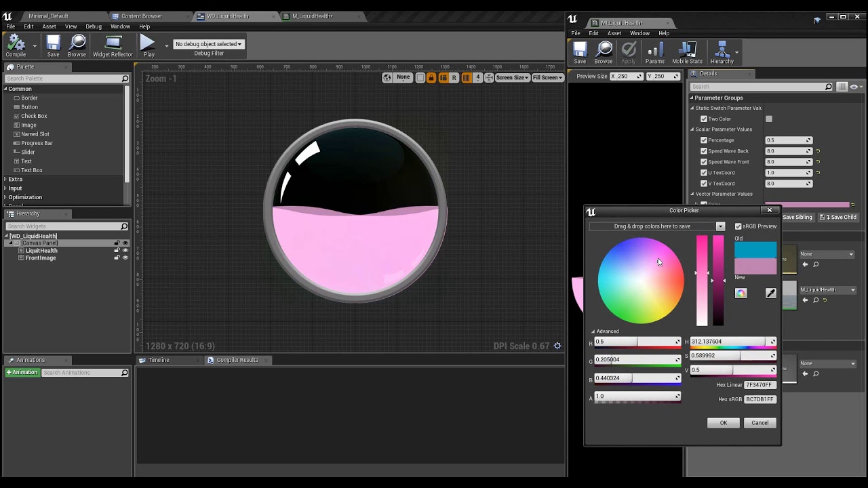Expand the Extra palette category
This screenshot has height=488, width=868.
[x=5, y=179]
